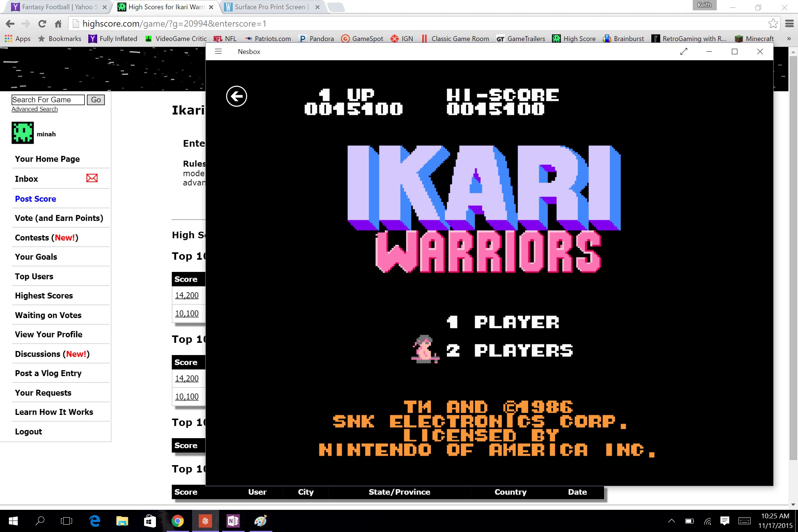Click View Your Profile
Screen dimensions: 798x532
[48, 334]
